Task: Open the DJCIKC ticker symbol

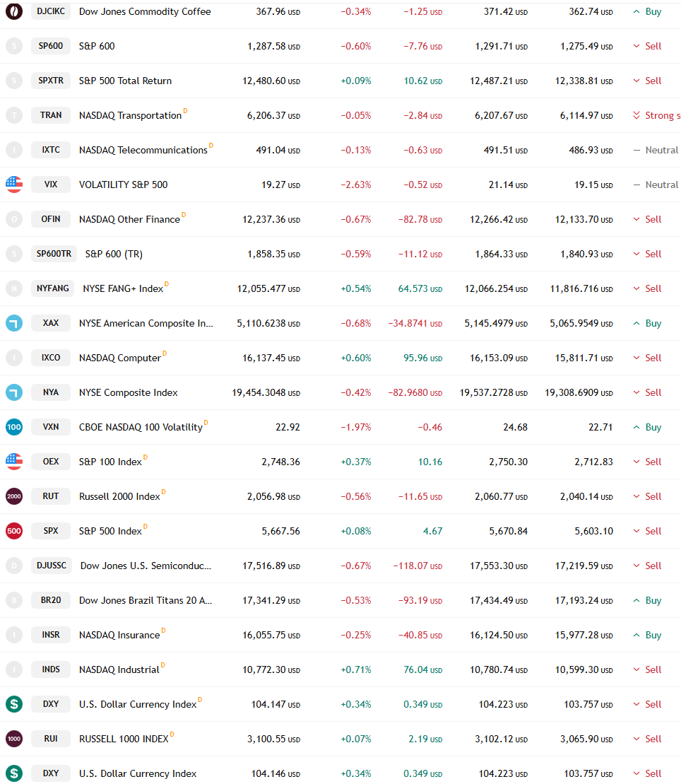Action: coord(51,11)
